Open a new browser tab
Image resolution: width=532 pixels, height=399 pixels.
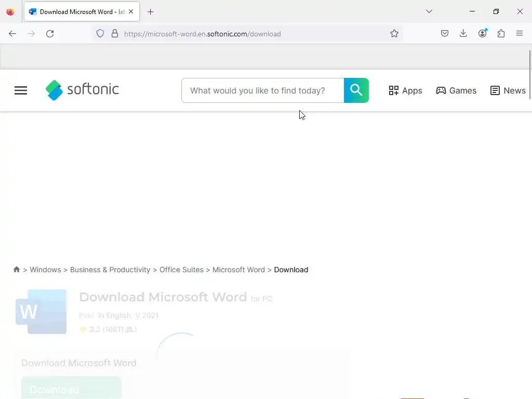[151, 12]
